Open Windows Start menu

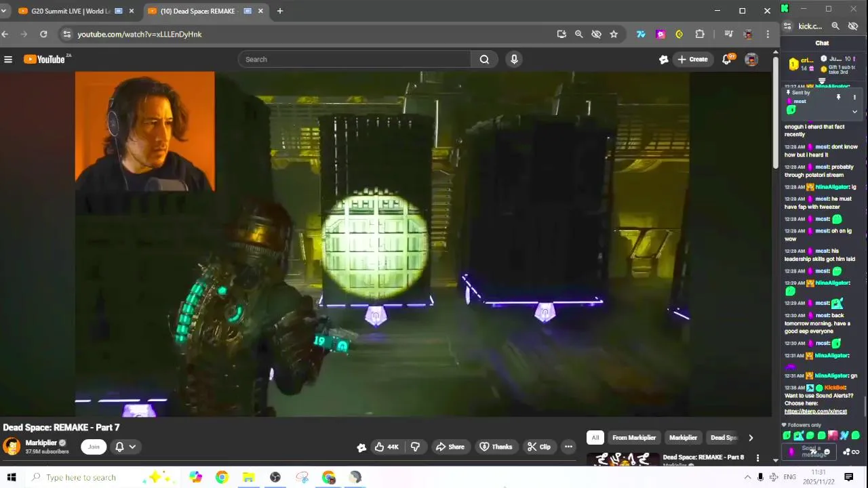[11, 477]
